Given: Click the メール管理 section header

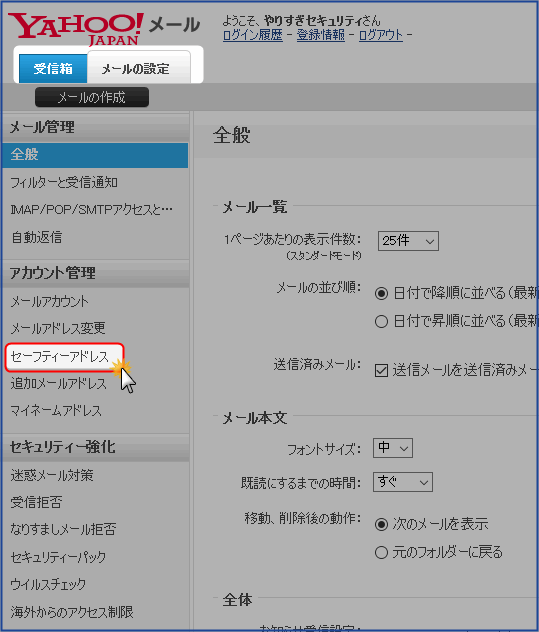Looking at the screenshot, I should (95, 127).
